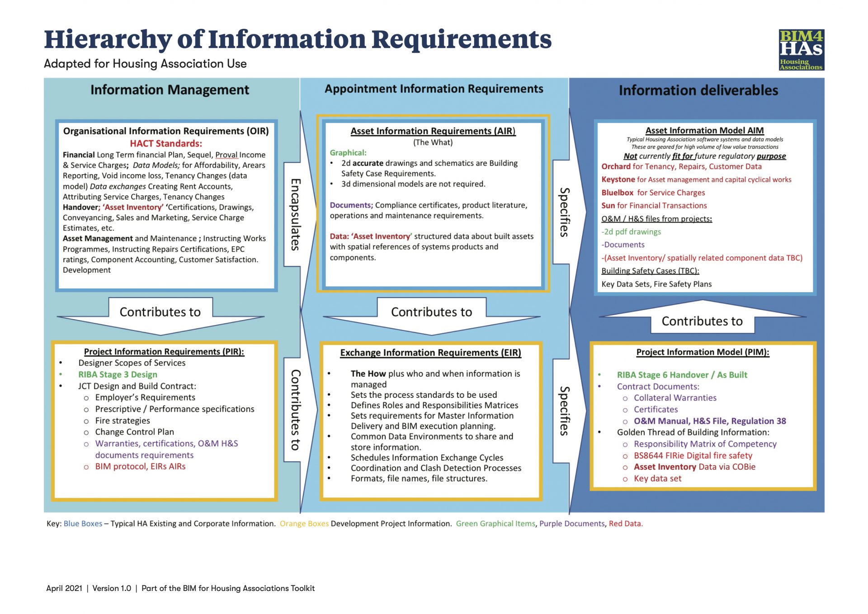Click the Encapsulates arrow label
Image resolution: width=868 pixels, height=614 pixels.
(295, 214)
